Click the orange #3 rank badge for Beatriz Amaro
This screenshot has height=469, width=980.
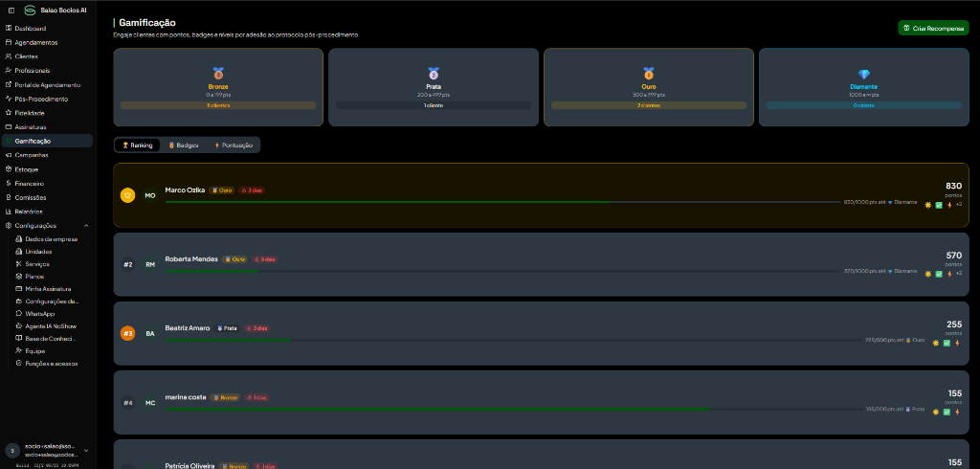tap(127, 334)
